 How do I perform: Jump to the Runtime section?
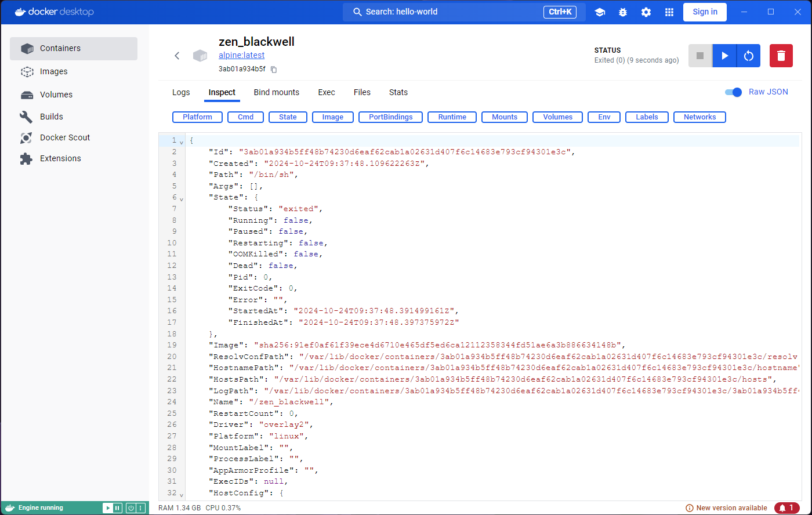[x=452, y=117]
